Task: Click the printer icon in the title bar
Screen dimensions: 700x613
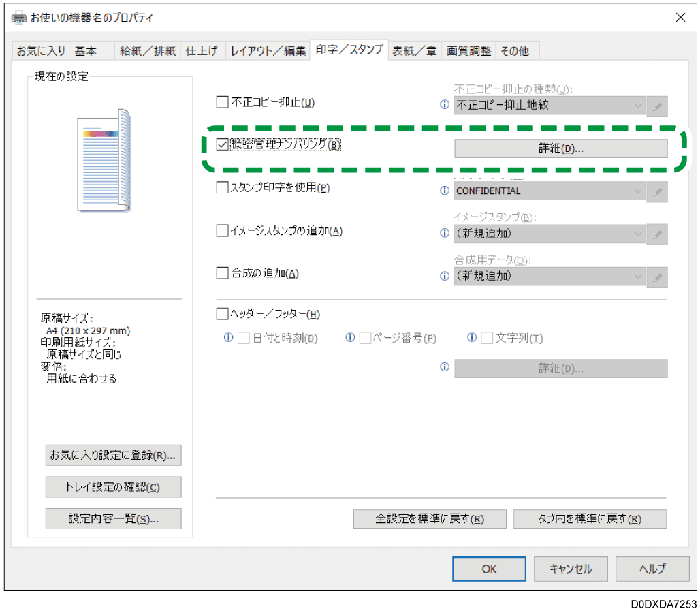Action: tap(18, 18)
